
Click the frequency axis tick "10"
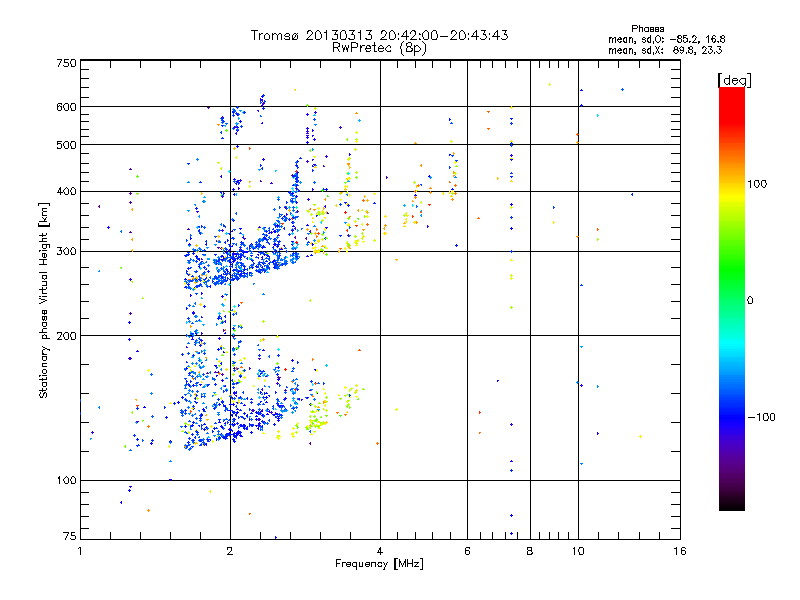coord(578,551)
